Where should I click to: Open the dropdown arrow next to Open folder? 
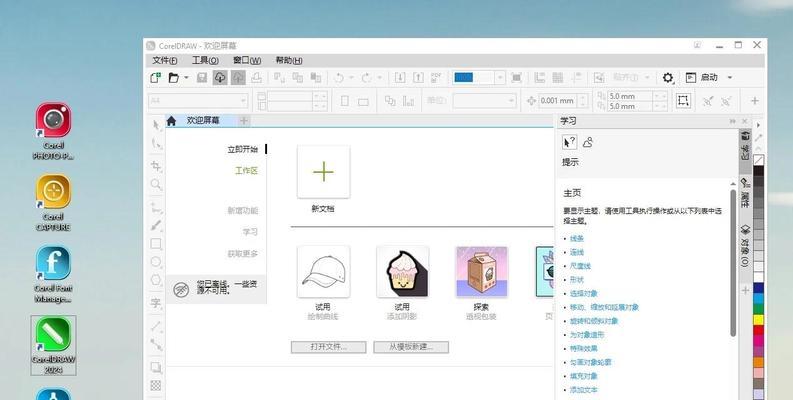tap(185, 77)
